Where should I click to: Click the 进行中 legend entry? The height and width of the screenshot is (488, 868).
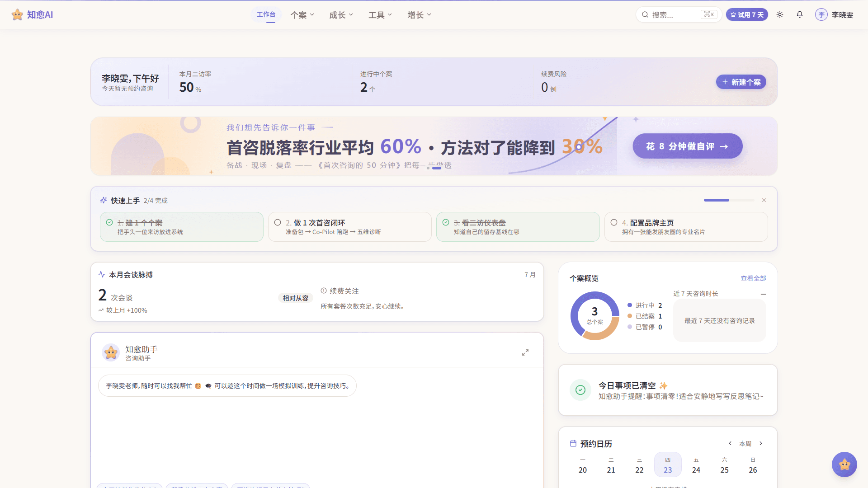click(645, 305)
